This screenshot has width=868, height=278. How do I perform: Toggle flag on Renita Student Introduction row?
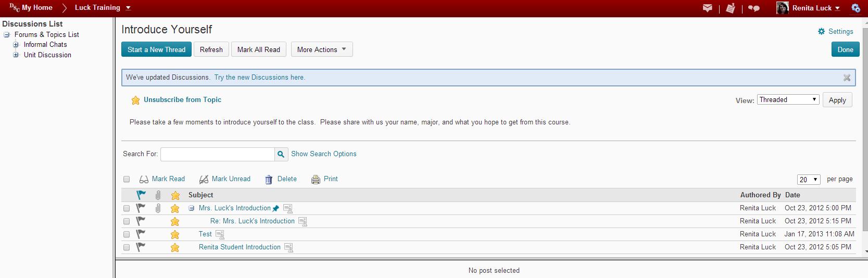pos(141,247)
